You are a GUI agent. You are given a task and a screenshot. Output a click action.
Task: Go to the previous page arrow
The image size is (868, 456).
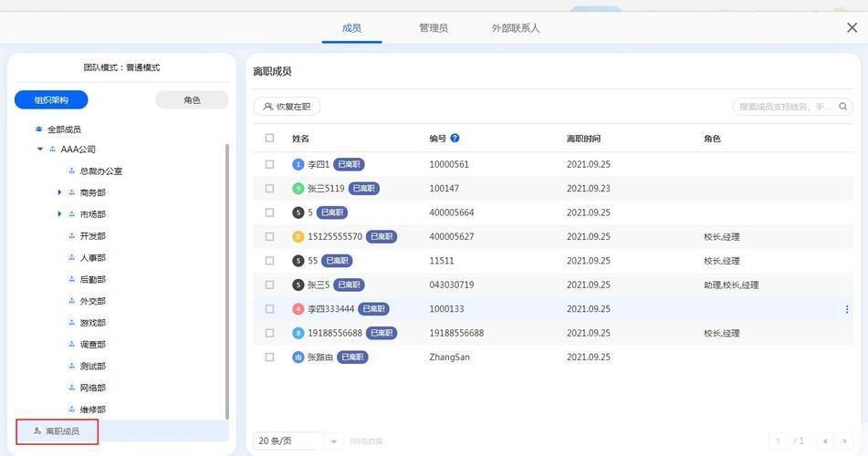825,441
